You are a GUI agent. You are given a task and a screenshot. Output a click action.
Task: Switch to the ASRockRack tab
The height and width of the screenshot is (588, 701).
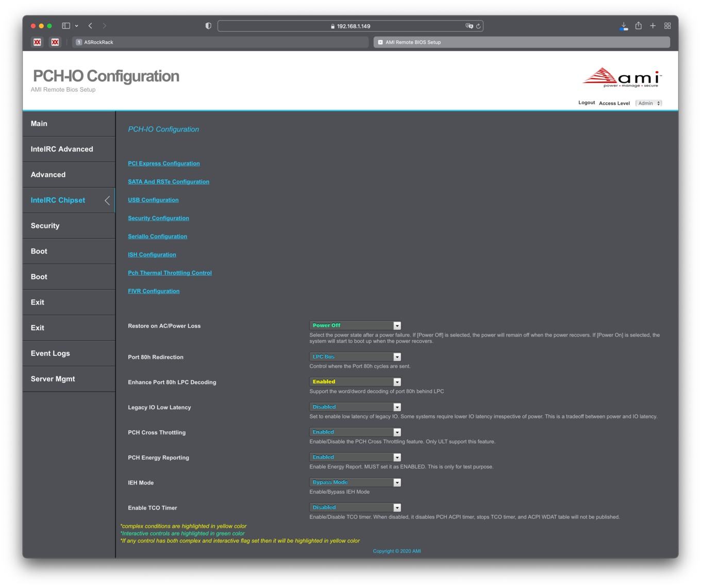pos(221,42)
